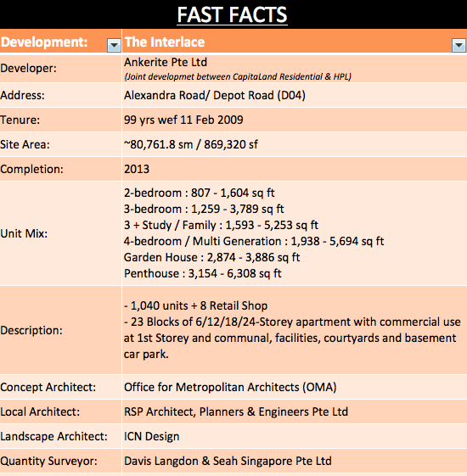Select the Tenure: label cell
The width and height of the screenshot is (467, 476).
click(60, 120)
